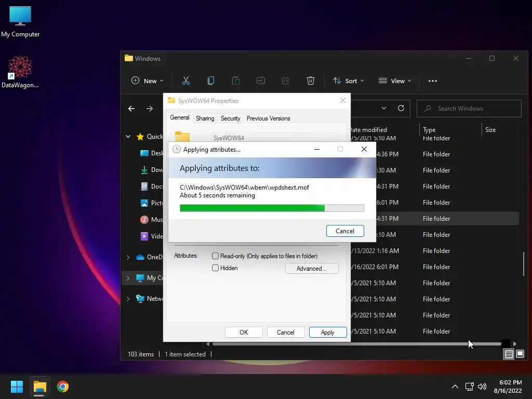Collapse the Quick access tree node
Image resolution: width=532 pixels, height=399 pixels.
(x=128, y=137)
